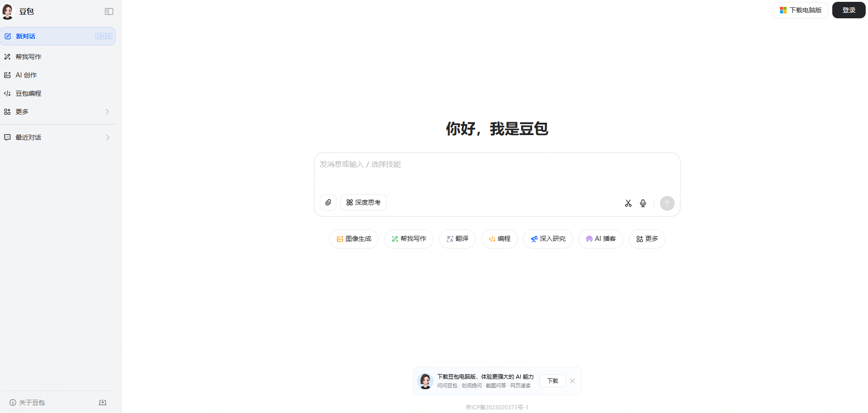
Task: Open 图像生成 image generation skill
Action: point(353,239)
